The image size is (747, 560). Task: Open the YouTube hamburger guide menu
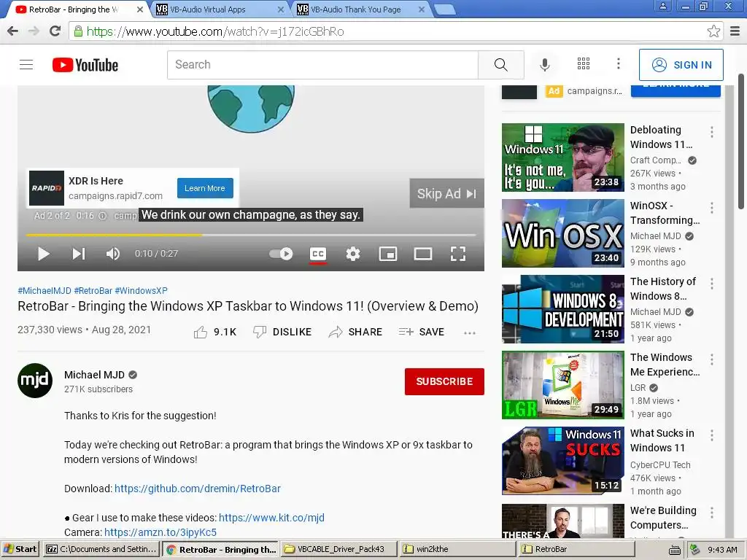pos(26,65)
